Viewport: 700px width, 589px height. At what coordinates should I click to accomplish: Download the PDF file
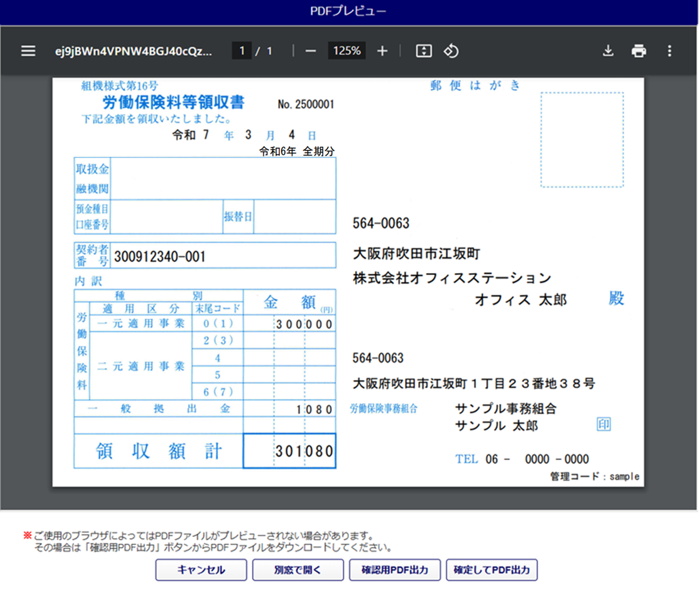click(608, 51)
